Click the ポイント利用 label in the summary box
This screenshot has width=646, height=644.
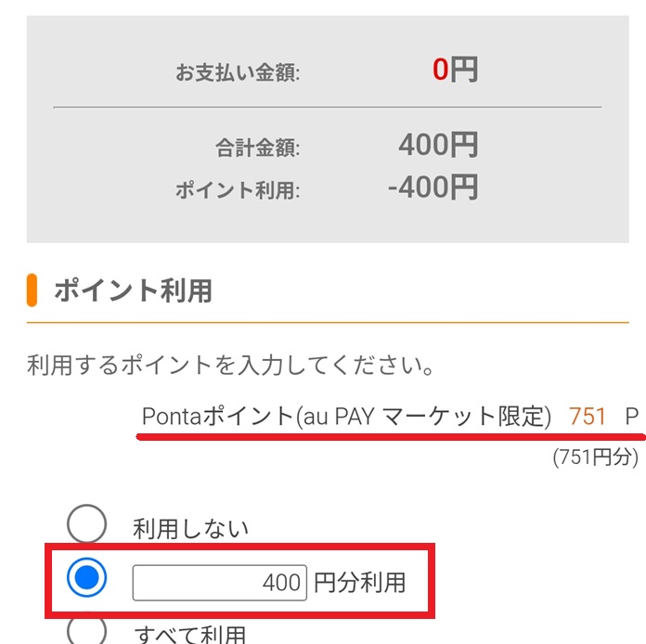click(238, 191)
